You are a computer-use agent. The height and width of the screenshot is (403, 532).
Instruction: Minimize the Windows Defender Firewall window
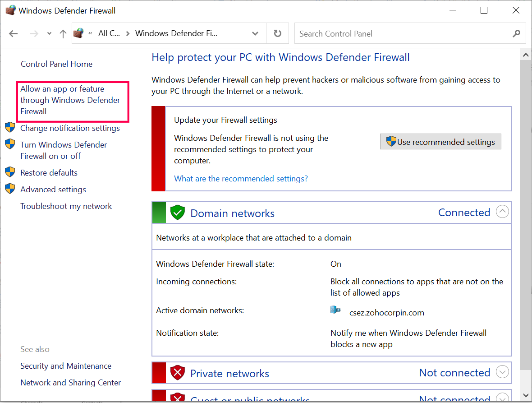click(453, 10)
